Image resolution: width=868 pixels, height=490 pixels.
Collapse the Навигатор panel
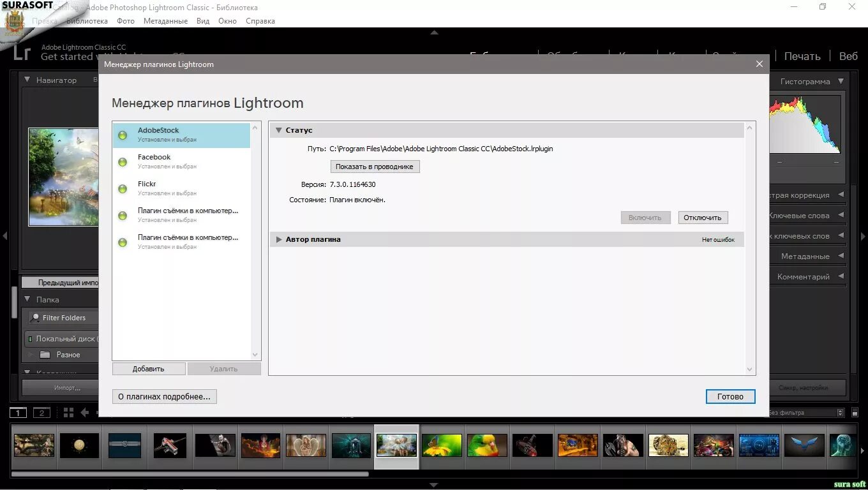point(27,80)
